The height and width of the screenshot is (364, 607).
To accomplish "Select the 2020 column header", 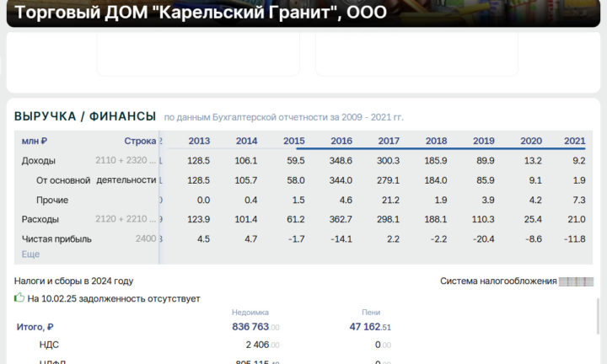I will pos(531,141).
